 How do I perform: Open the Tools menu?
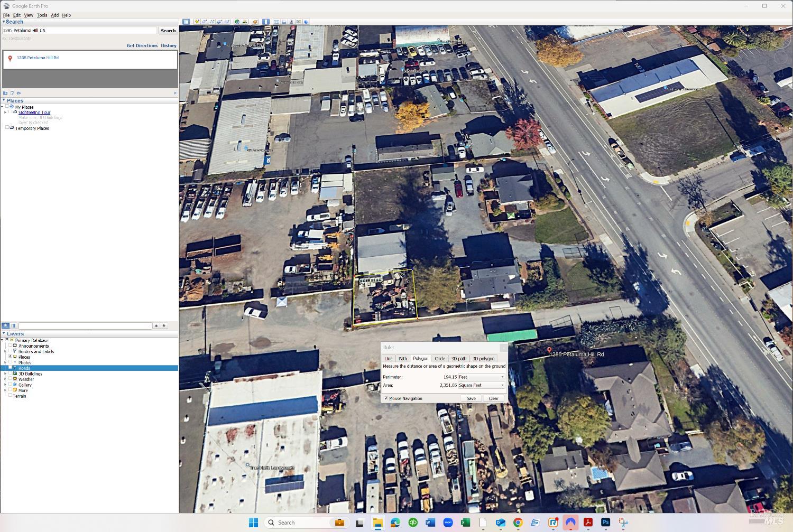(x=42, y=15)
